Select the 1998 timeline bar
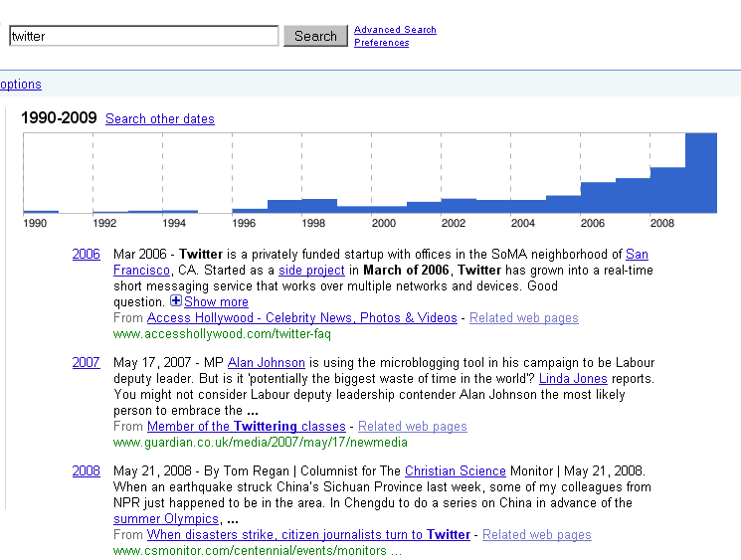 [x=319, y=206]
